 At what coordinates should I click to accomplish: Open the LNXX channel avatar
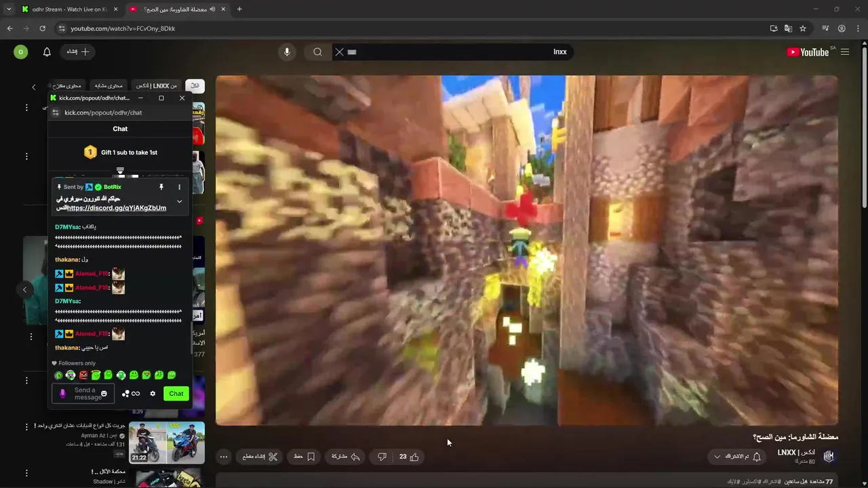[829, 456]
